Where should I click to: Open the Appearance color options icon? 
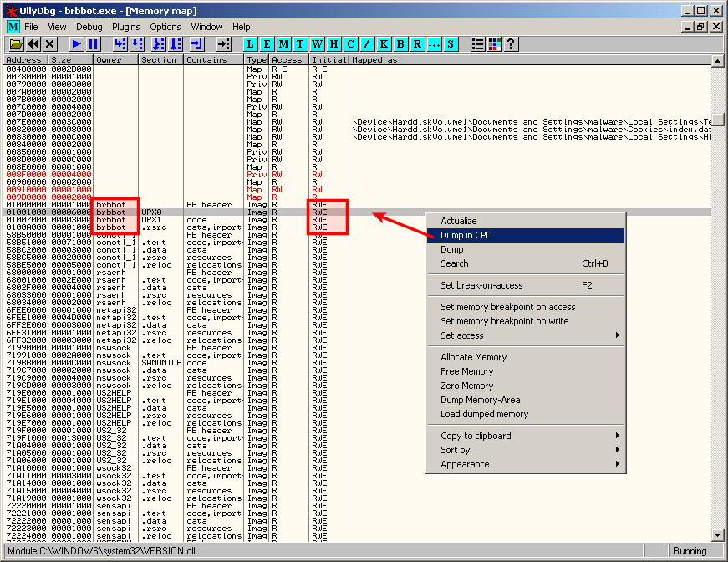pos(494,43)
